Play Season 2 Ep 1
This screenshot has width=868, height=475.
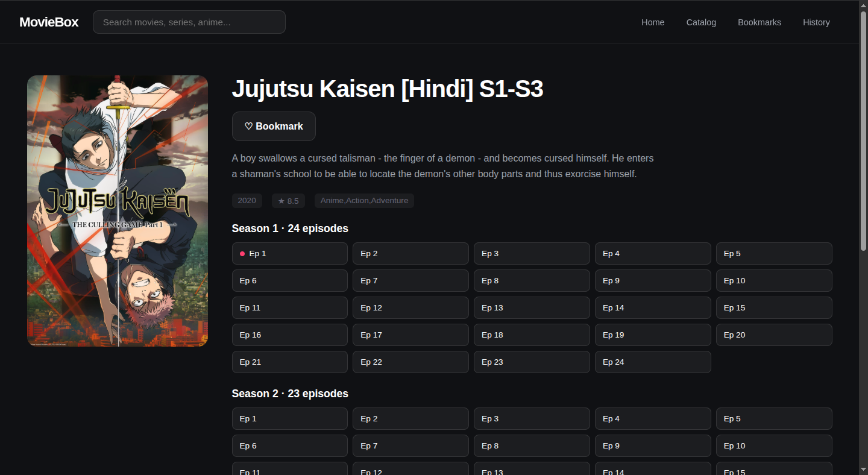(290, 419)
